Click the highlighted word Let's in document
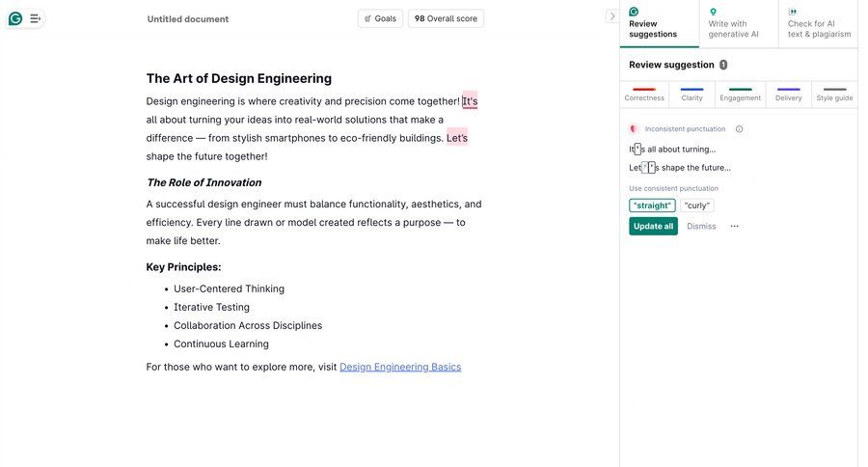The height and width of the screenshot is (467, 868). click(457, 138)
